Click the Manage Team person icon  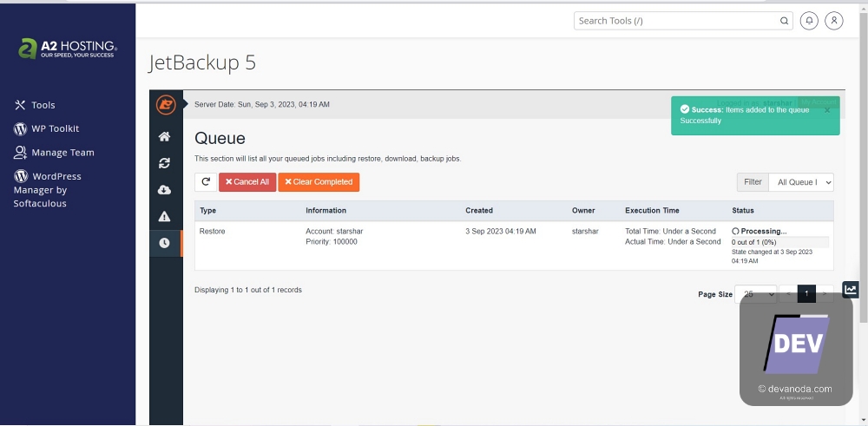point(20,153)
